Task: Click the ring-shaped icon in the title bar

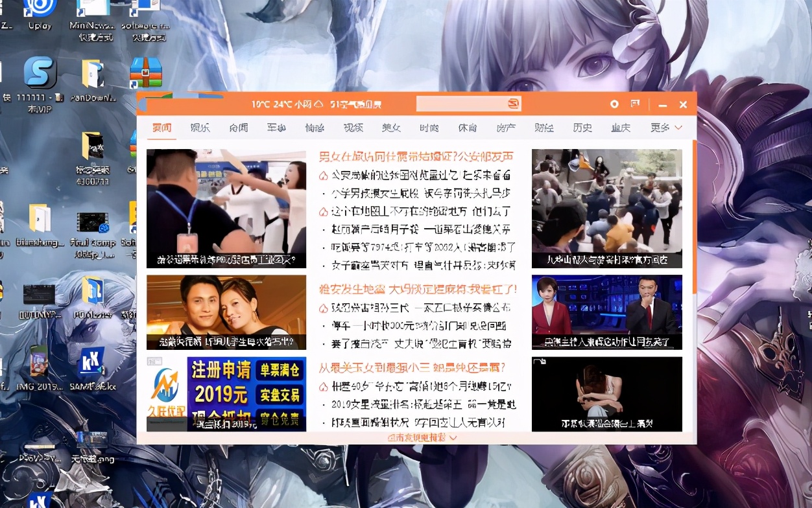Action: click(614, 104)
